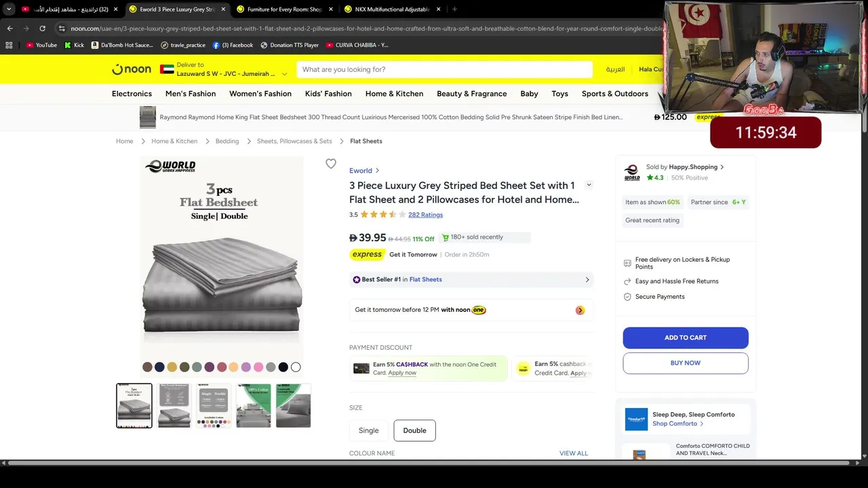
Task: Click the star rating icons
Action: tap(382, 215)
